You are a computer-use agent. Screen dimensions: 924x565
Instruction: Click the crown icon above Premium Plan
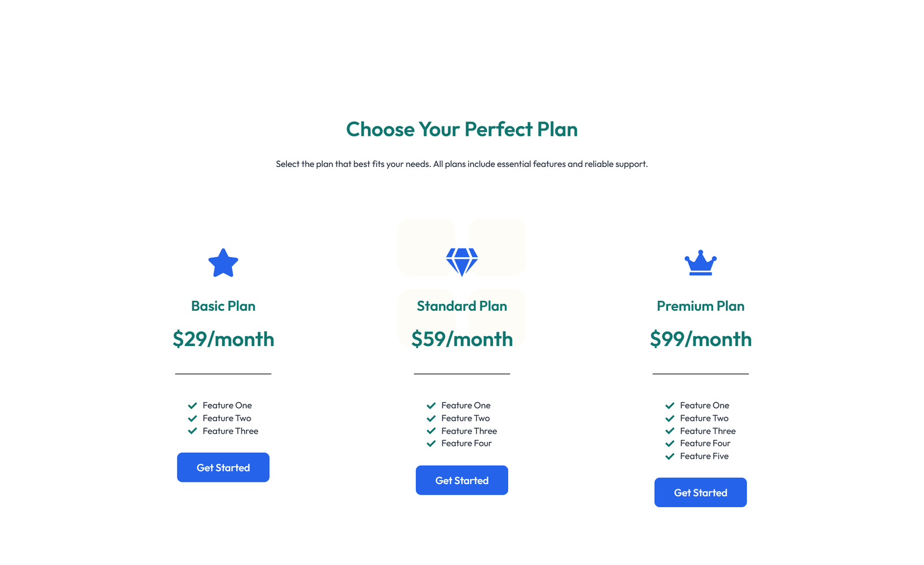coord(700,262)
